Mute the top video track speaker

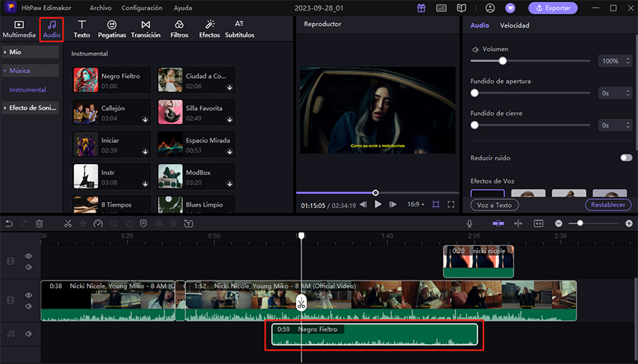click(28, 267)
